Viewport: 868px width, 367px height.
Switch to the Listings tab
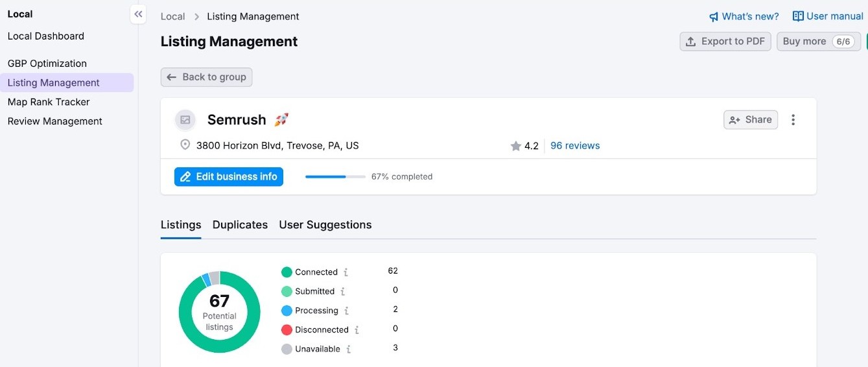(181, 225)
